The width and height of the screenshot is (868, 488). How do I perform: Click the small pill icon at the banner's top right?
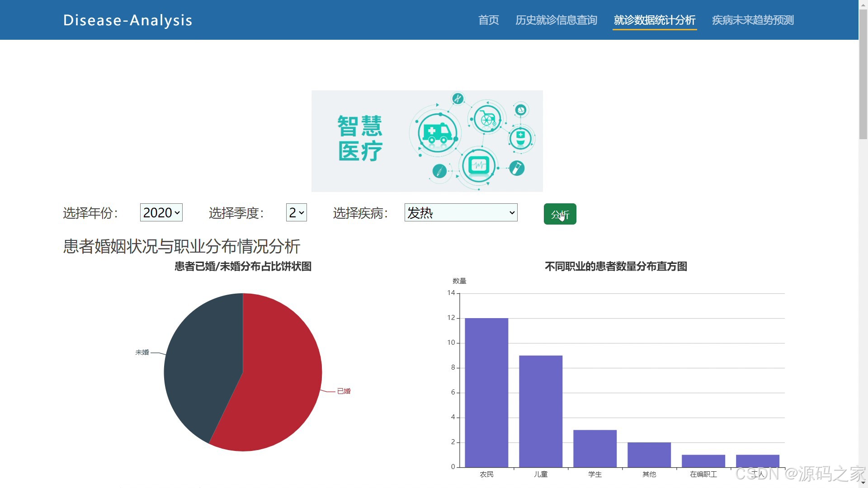[x=521, y=109]
